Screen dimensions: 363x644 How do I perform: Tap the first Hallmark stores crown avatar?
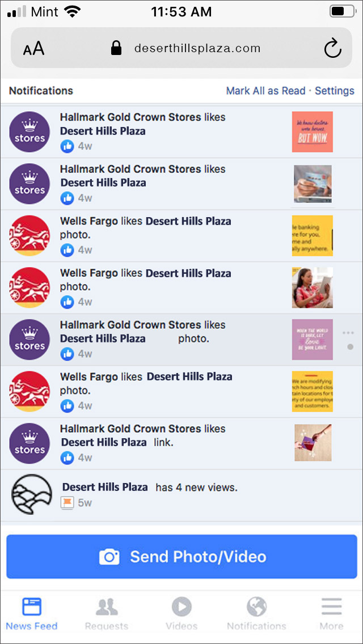click(x=29, y=132)
